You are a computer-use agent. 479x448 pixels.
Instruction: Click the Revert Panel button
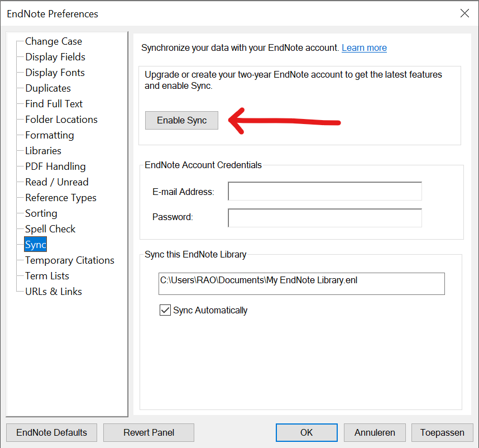tap(149, 432)
